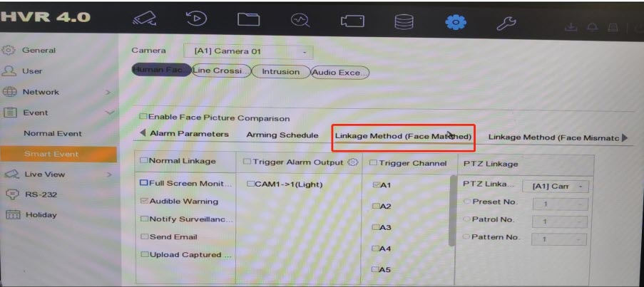Viewport: 644px width, 287px height.
Task: Toggle Audible Warning checkbox
Action: coord(143,202)
